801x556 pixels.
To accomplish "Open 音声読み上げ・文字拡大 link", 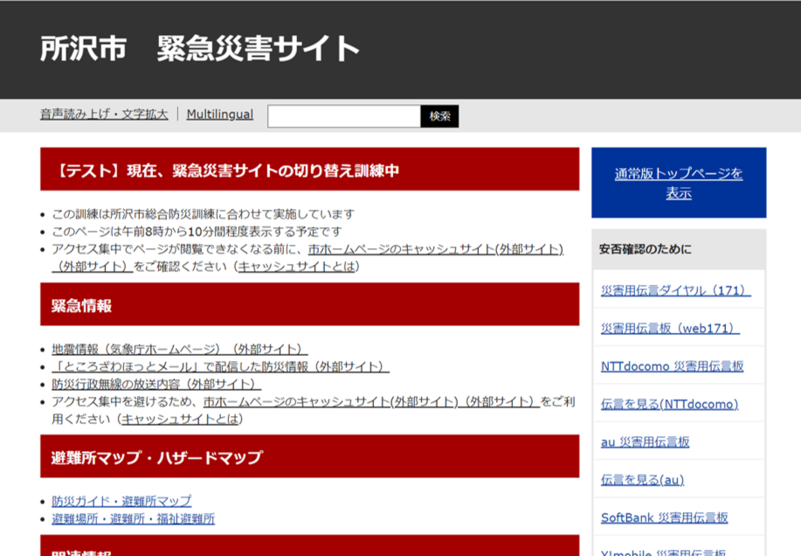I will click(x=104, y=114).
